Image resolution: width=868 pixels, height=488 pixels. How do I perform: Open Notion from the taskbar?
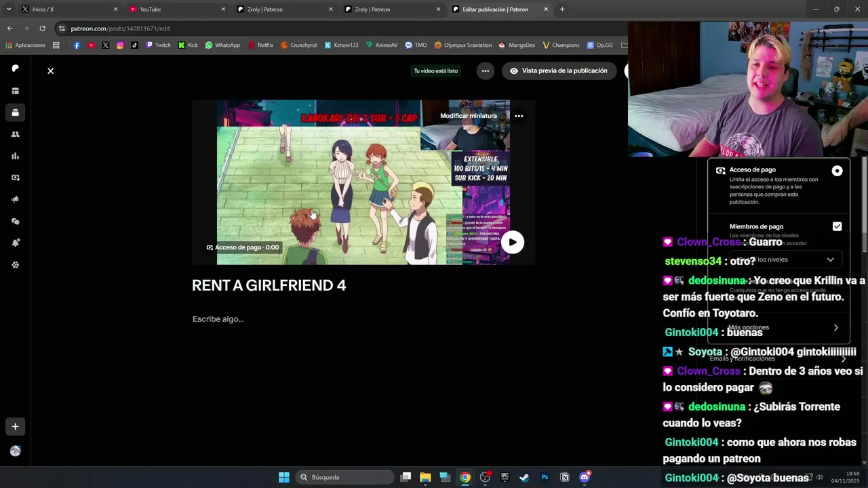pos(564,477)
